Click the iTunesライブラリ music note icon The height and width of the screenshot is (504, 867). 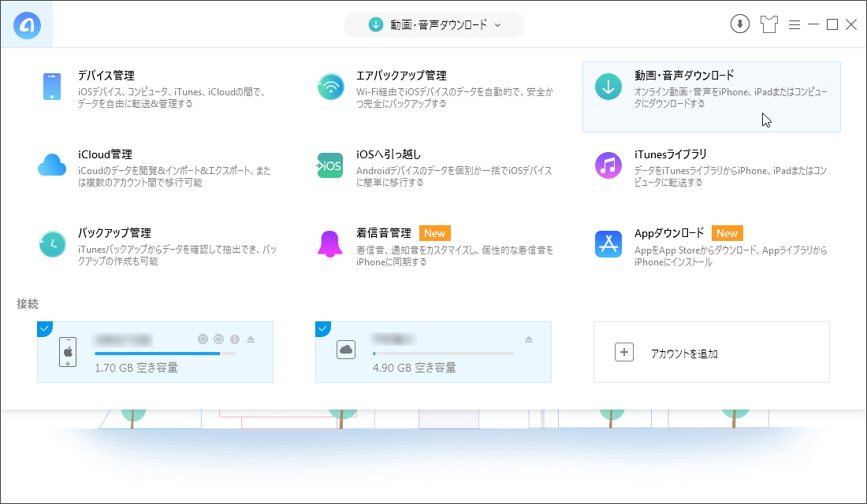(608, 165)
